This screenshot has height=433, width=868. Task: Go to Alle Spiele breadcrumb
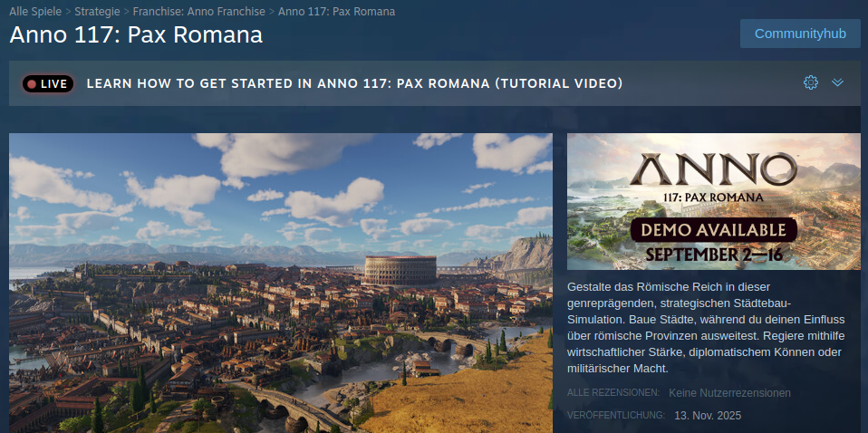point(35,11)
